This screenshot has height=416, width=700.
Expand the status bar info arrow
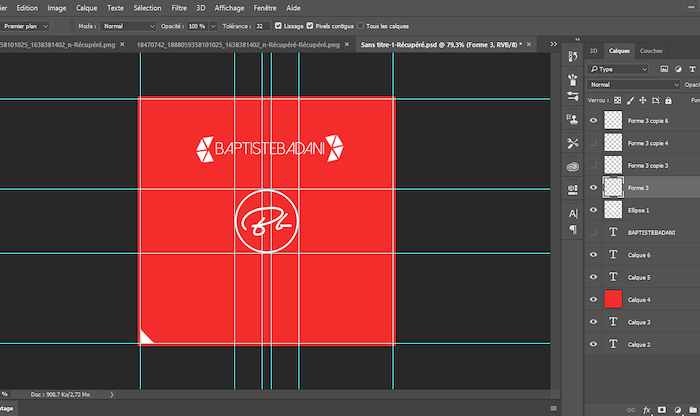click(x=112, y=395)
